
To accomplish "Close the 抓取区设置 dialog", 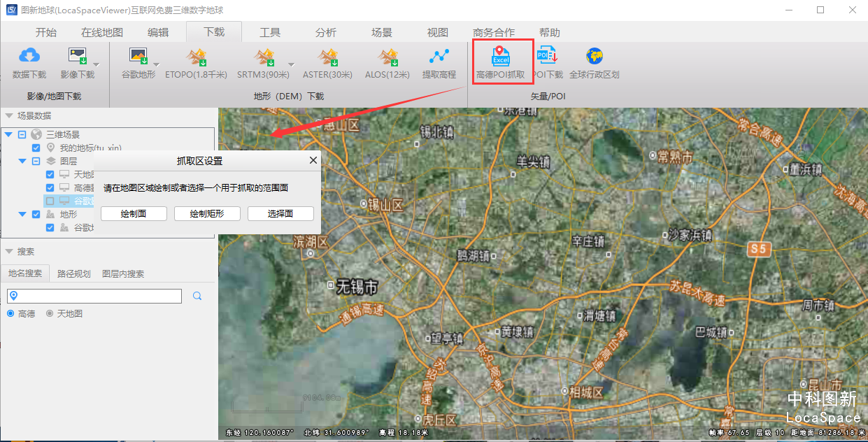I will tap(313, 161).
